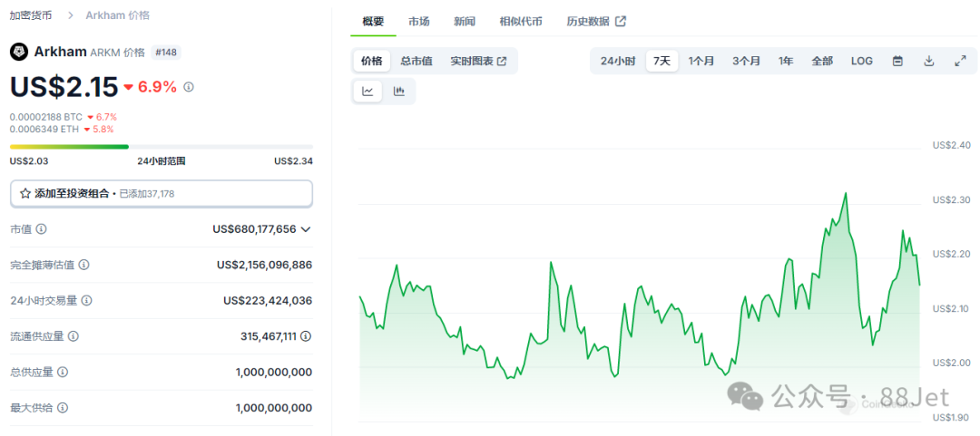The image size is (980, 436).
Task: Click US$2.34 range high value
Action: point(293,161)
